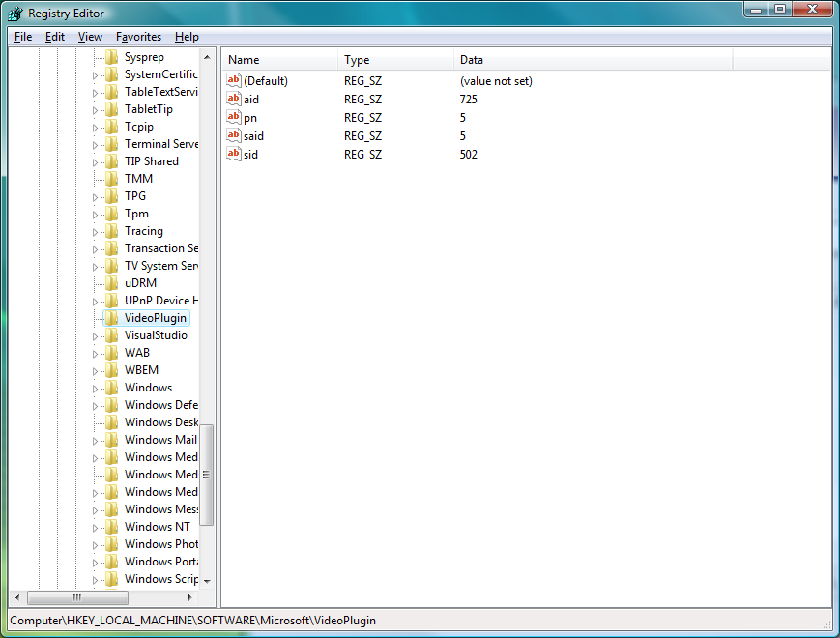Select the Windows Portable Devices tree key

coord(161,562)
